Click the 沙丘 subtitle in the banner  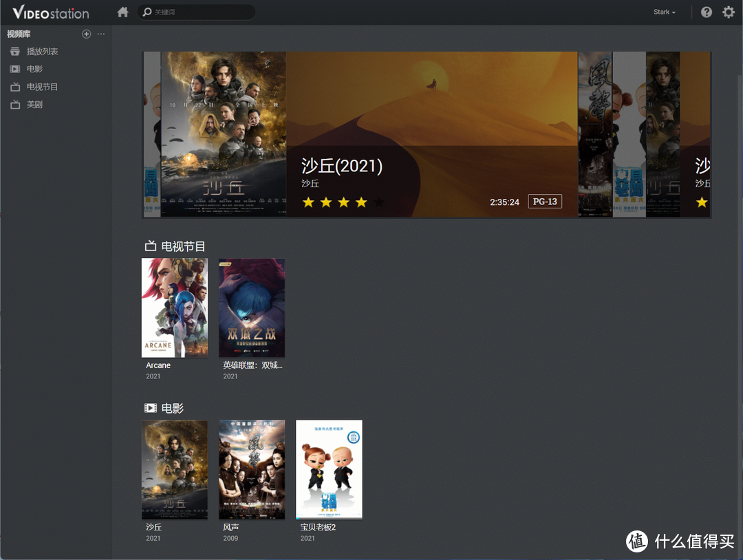pyautogui.click(x=310, y=184)
